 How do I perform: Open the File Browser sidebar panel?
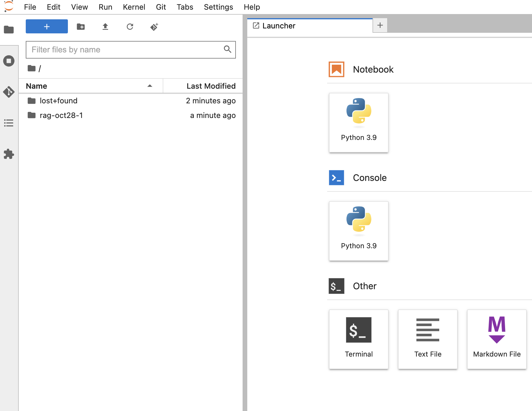point(9,30)
